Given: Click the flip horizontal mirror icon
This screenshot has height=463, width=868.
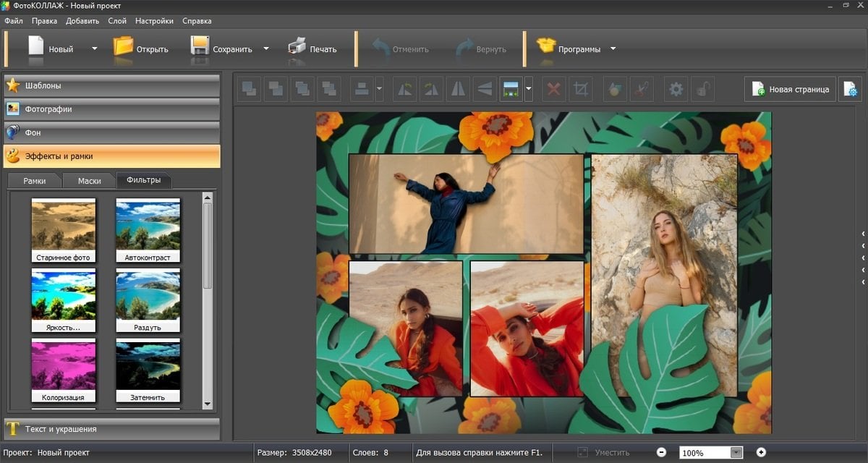Looking at the screenshot, I should point(458,90).
